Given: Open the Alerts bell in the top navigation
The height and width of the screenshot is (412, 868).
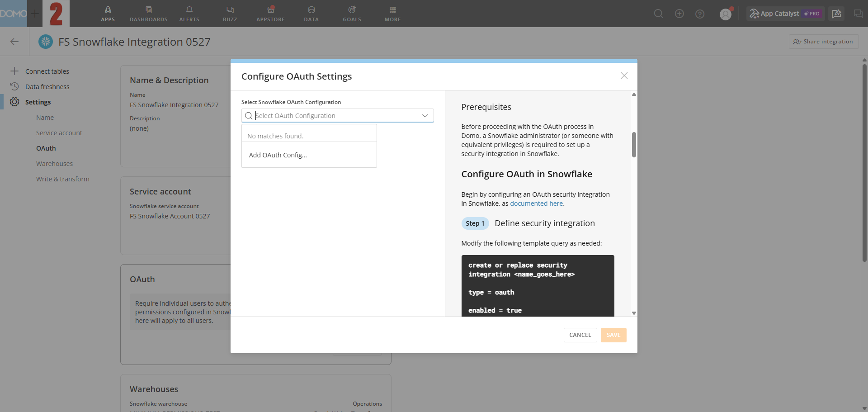Looking at the screenshot, I should pyautogui.click(x=189, y=14).
